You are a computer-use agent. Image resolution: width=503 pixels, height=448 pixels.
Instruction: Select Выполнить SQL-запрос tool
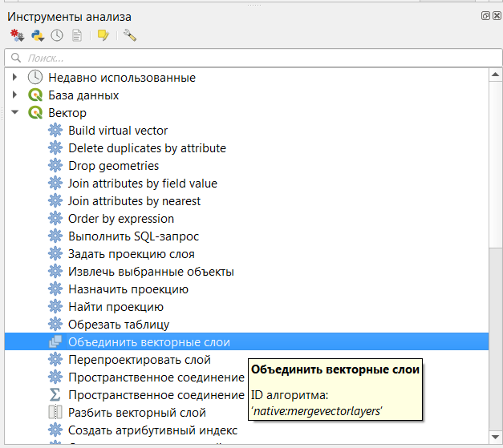(x=133, y=236)
